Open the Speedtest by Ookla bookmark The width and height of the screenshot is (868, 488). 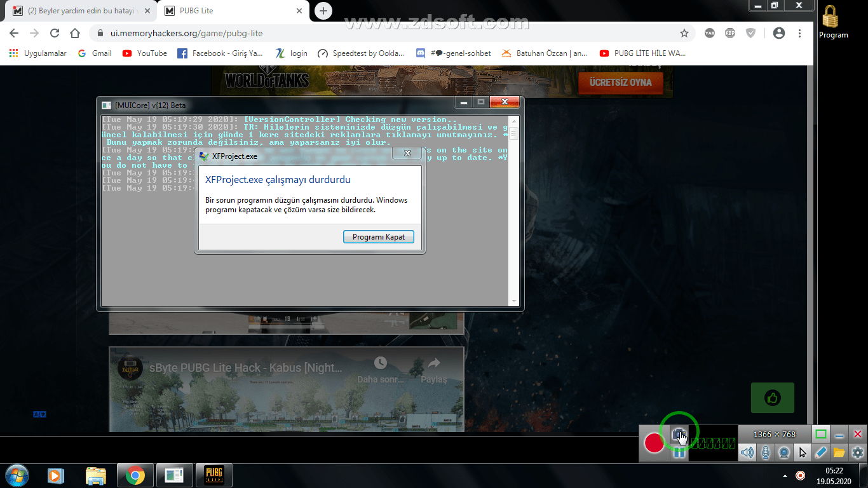point(361,53)
